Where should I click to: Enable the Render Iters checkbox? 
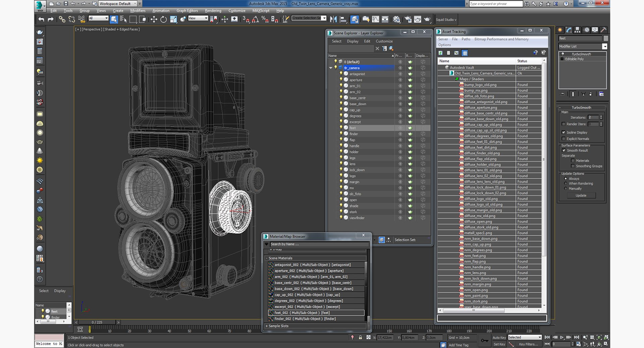(563, 124)
